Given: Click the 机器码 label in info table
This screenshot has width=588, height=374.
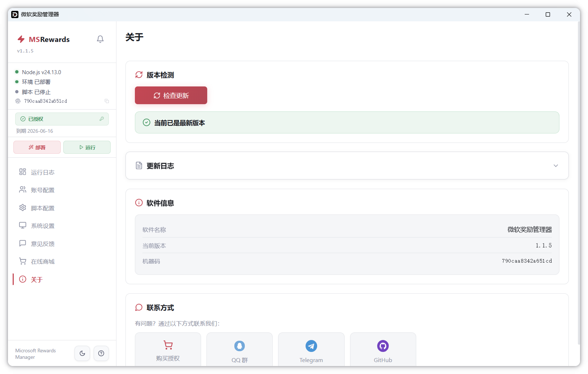Looking at the screenshot, I should [151, 261].
